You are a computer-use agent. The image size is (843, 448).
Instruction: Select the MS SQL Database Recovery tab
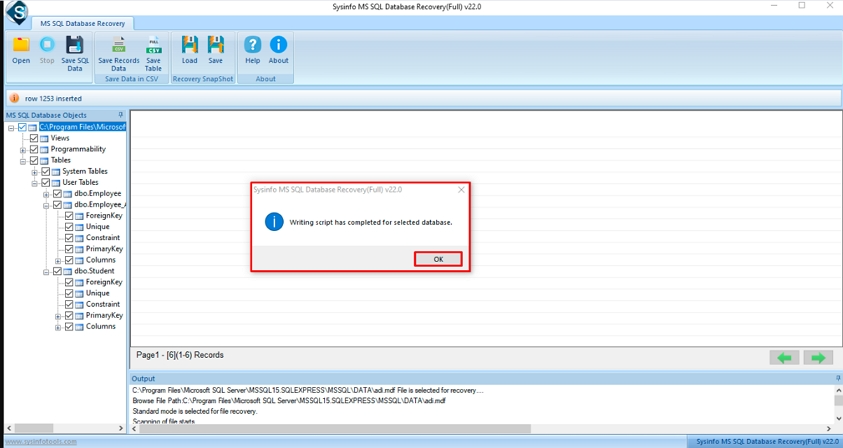tap(83, 23)
